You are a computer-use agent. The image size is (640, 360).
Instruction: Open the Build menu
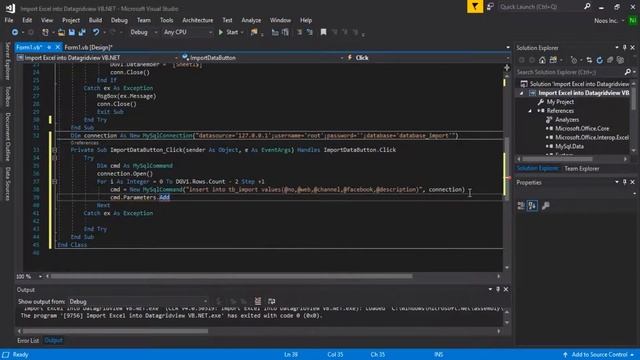point(96,20)
